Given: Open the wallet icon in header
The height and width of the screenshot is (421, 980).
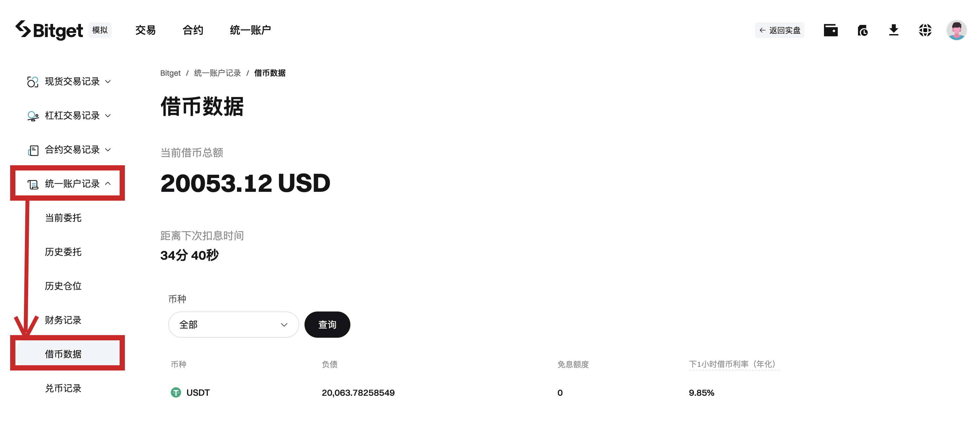Looking at the screenshot, I should click(831, 30).
